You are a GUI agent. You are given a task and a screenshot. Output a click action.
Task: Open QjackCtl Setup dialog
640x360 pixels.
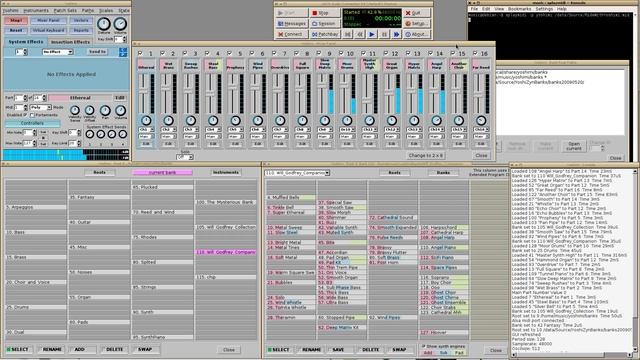(416, 24)
